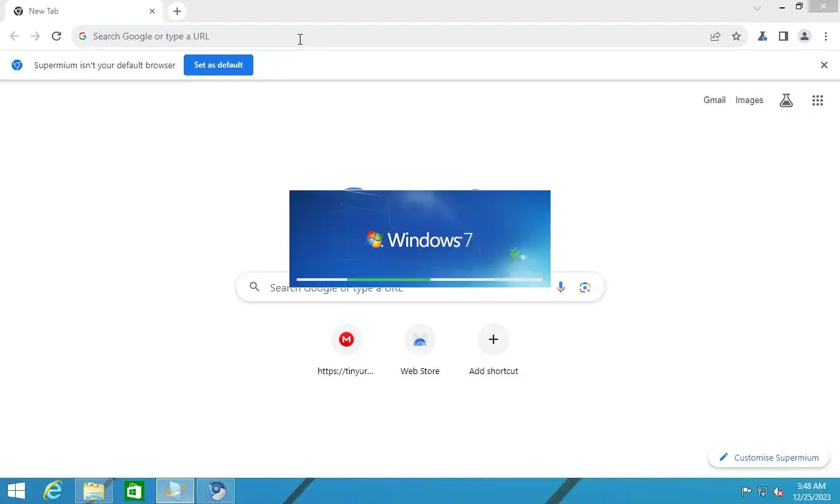Image resolution: width=840 pixels, height=504 pixels.
Task: Click the browser back arrow
Action: (x=14, y=37)
